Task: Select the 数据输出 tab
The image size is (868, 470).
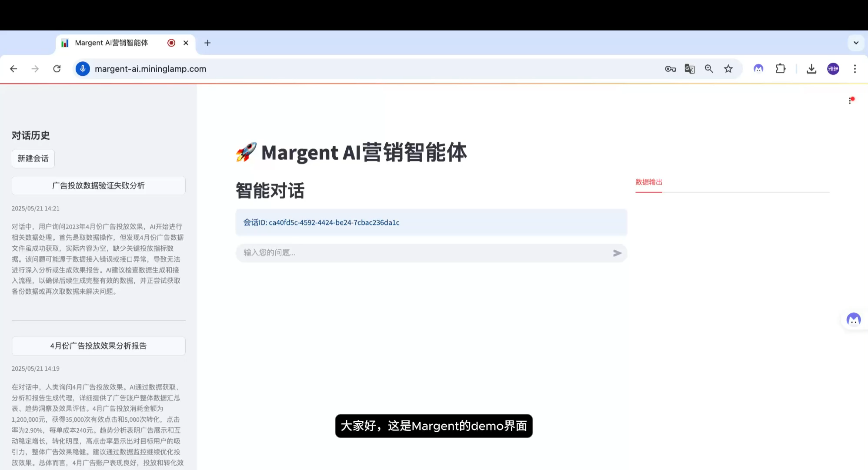Action: point(648,182)
